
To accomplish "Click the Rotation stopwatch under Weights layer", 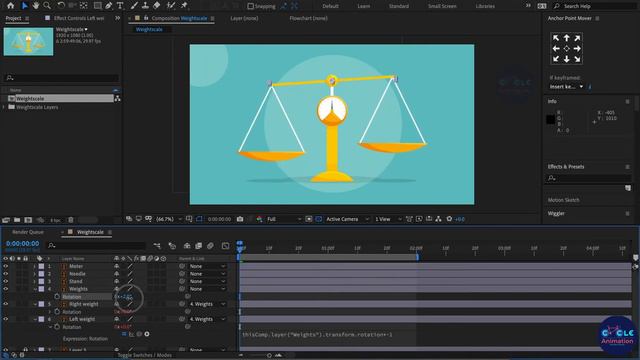I will coord(57,297).
